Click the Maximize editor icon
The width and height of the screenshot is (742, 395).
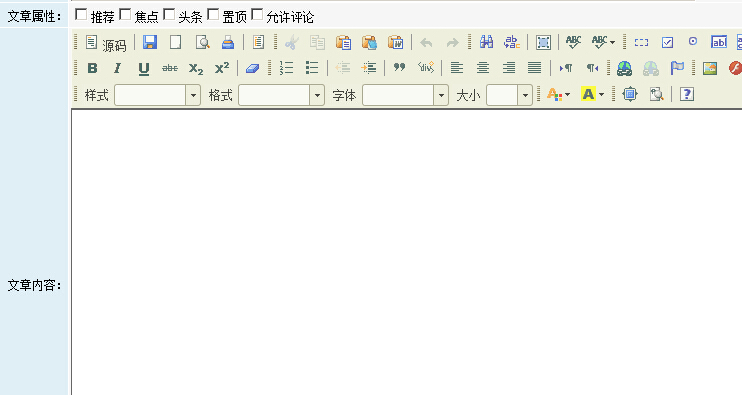coord(630,95)
